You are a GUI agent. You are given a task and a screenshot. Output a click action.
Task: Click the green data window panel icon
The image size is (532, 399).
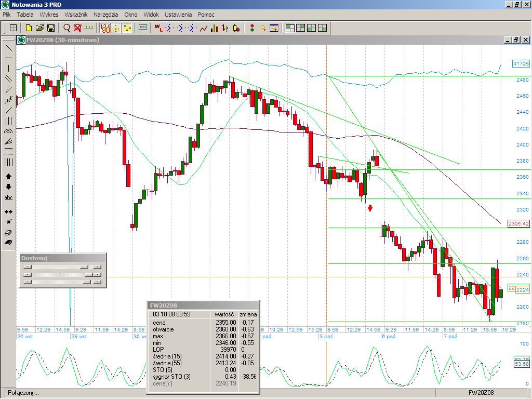[x=143, y=28]
